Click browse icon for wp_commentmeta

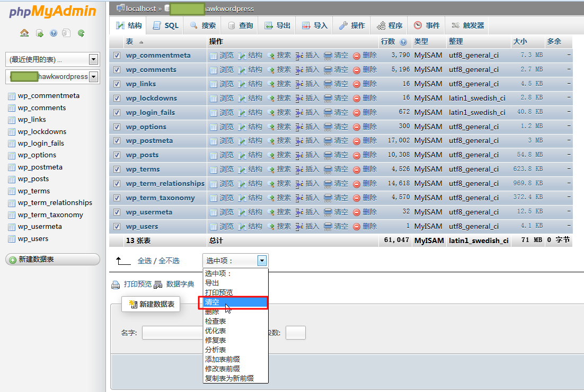(214, 56)
